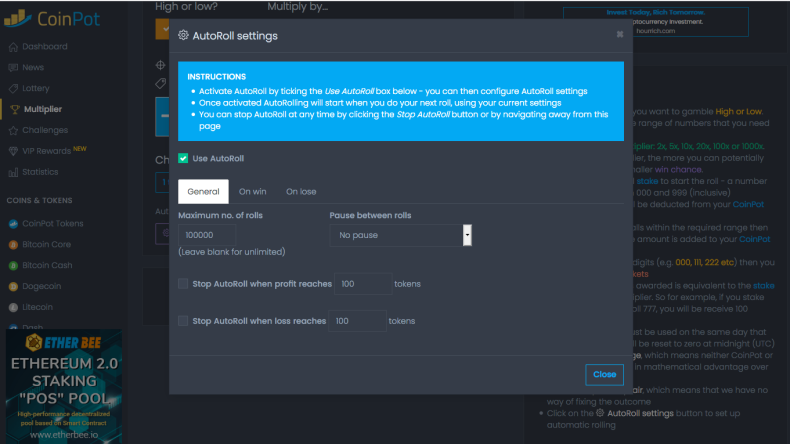The height and width of the screenshot is (444, 790).
Task: Switch to the On win tab
Action: pos(252,192)
